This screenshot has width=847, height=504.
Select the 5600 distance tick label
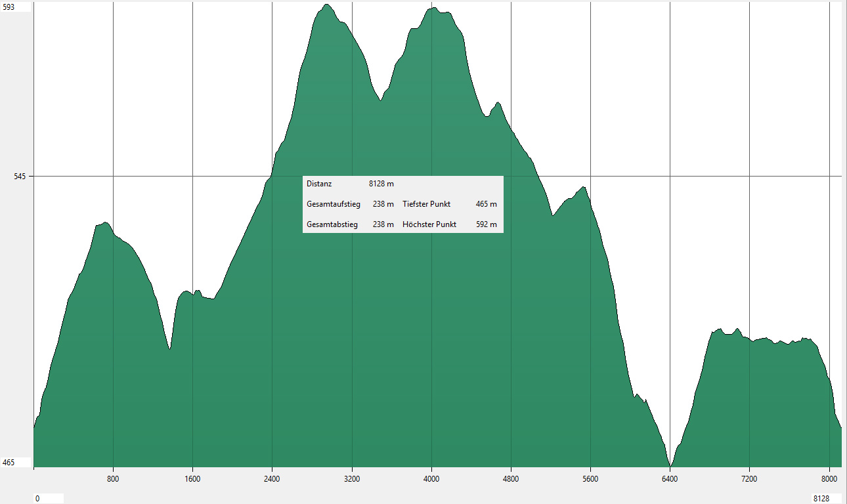point(590,478)
